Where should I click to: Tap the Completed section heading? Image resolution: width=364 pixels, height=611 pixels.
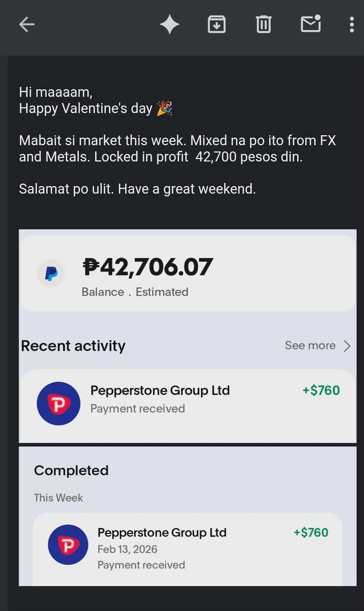pos(71,470)
